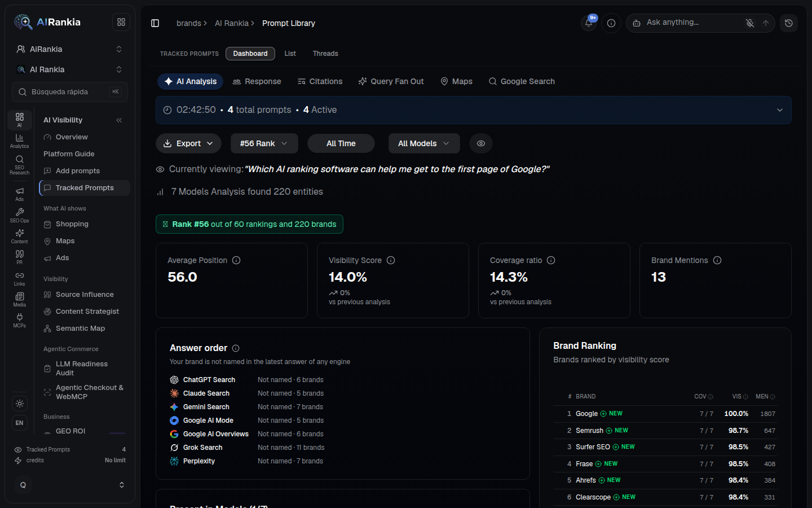The width and height of the screenshot is (812, 508).
Task: Open the MCPs plug icon in left rail
Action: 19,321
